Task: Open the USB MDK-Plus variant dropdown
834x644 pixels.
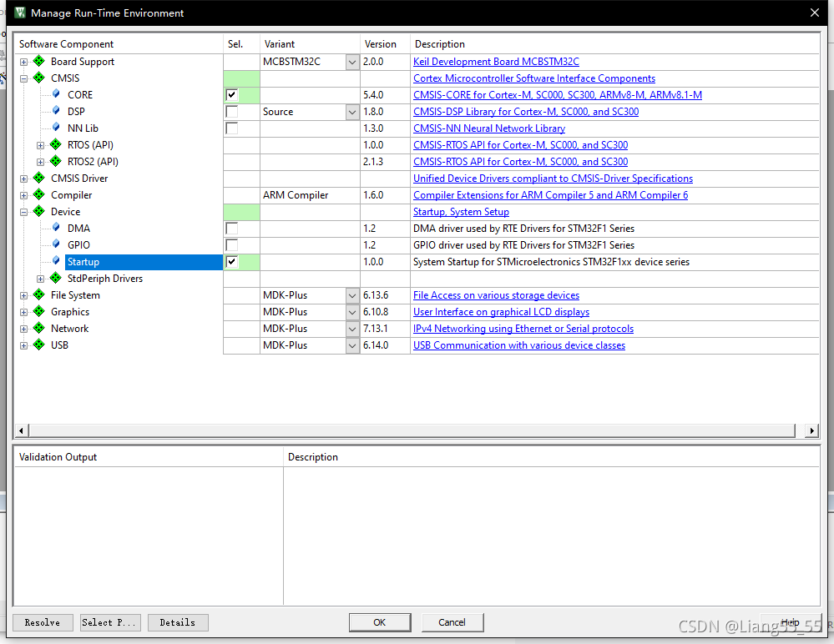Action: point(352,346)
